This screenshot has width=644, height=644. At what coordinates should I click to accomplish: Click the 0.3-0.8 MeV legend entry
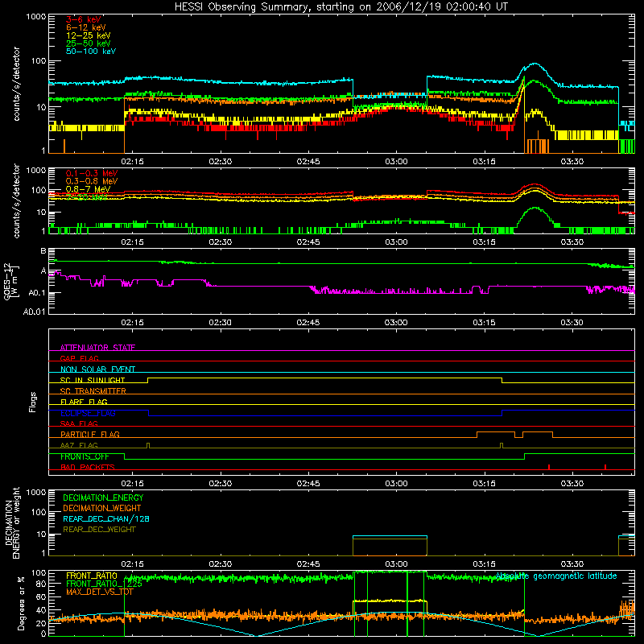(92, 181)
